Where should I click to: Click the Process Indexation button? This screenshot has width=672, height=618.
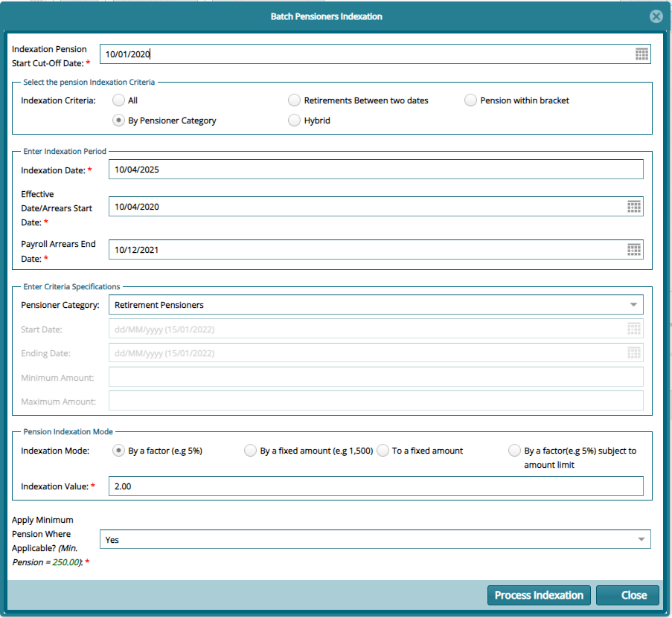[x=539, y=595]
